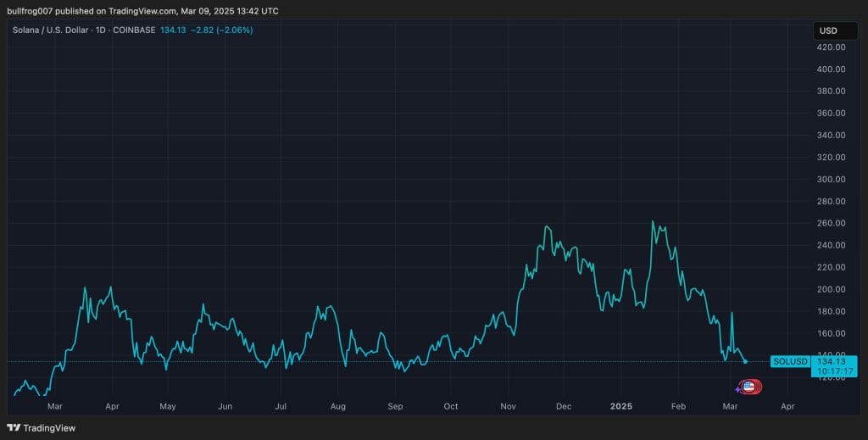868x440 pixels.
Task: Click the last price dot on line
Action: pos(746,361)
